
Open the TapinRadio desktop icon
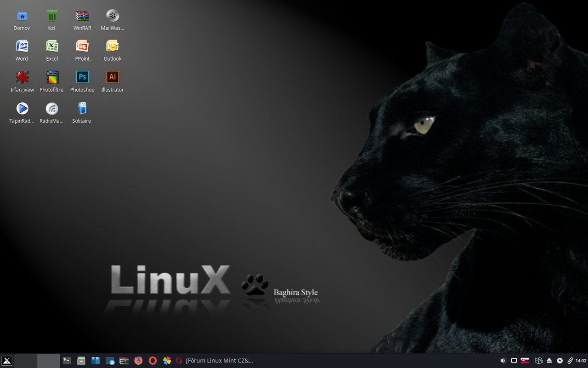coord(22,113)
